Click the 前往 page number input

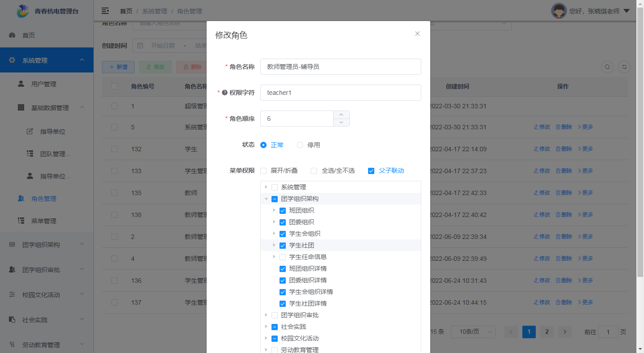608,332
